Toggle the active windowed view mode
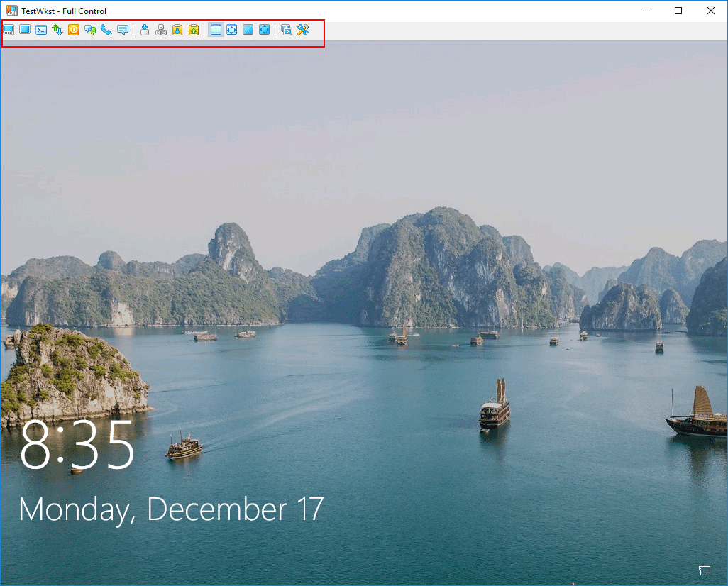Image resolution: width=728 pixels, height=586 pixels. [x=216, y=30]
